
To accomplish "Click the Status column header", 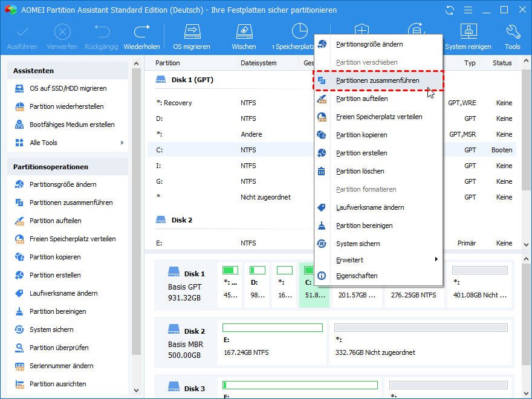I will (x=502, y=63).
